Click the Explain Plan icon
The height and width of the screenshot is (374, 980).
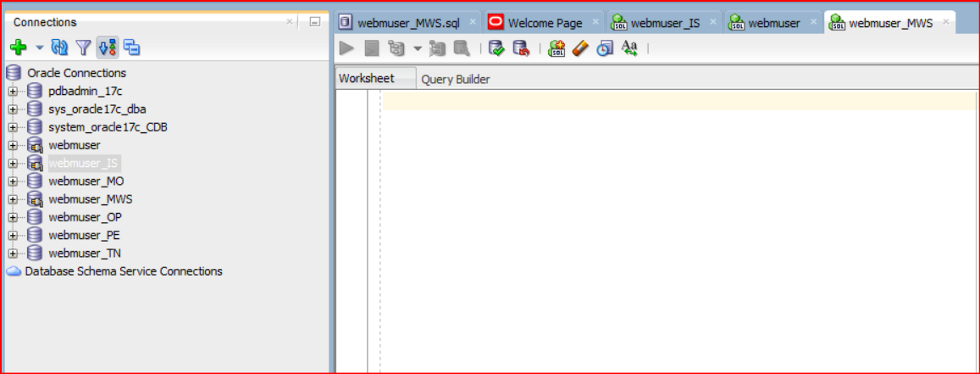coord(396,47)
